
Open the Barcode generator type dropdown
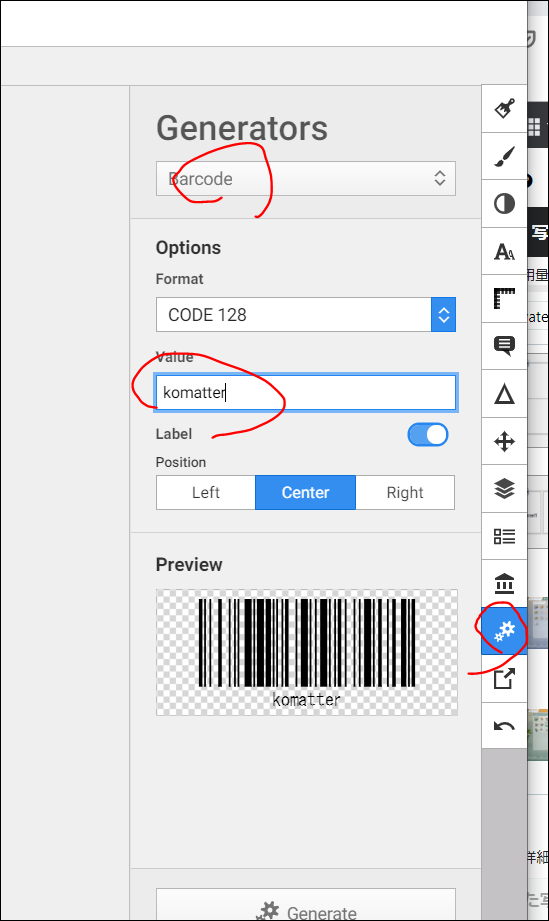pos(305,179)
